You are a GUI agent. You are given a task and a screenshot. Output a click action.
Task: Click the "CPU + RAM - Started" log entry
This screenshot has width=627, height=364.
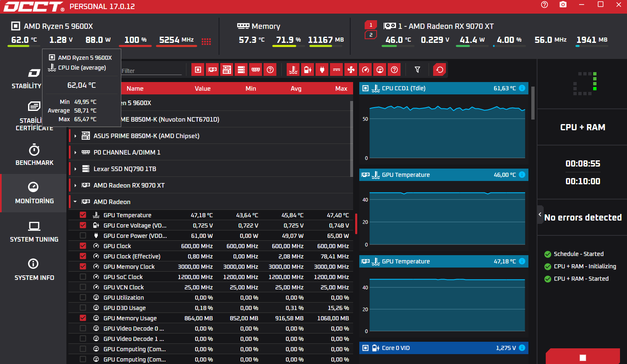pos(581,279)
